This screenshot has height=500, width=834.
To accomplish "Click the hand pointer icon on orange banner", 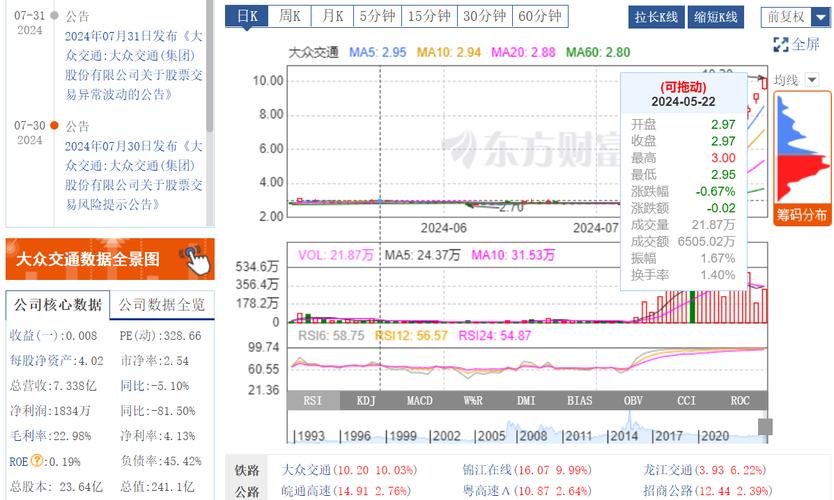I will [196, 259].
